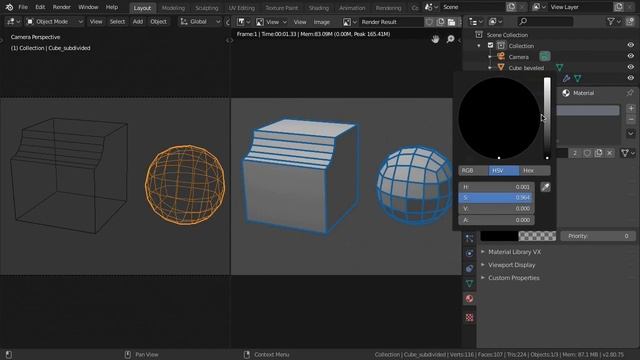Click the zoom magnifier in render view
640x360 pixels.
point(451,39)
